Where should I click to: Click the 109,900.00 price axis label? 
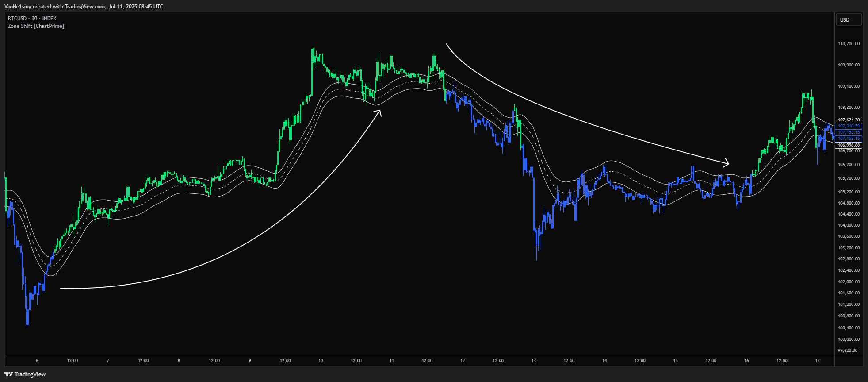coord(849,65)
